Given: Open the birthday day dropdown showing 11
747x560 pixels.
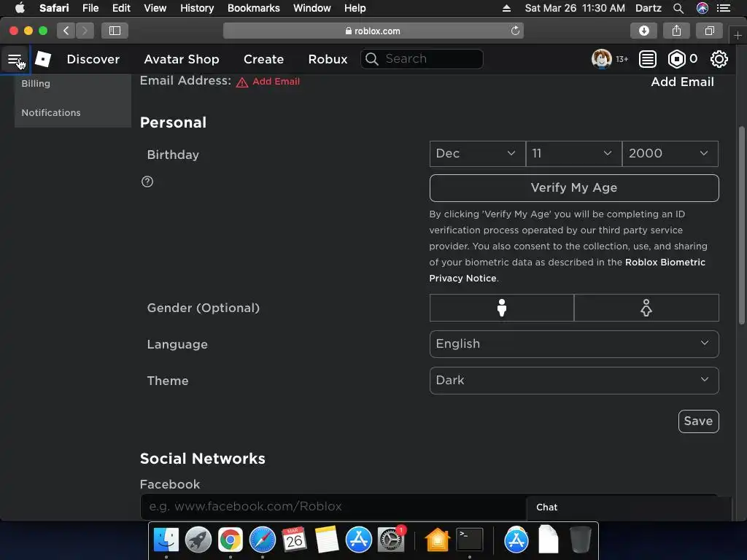Looking at the screenshot, I should pos(573,153).
